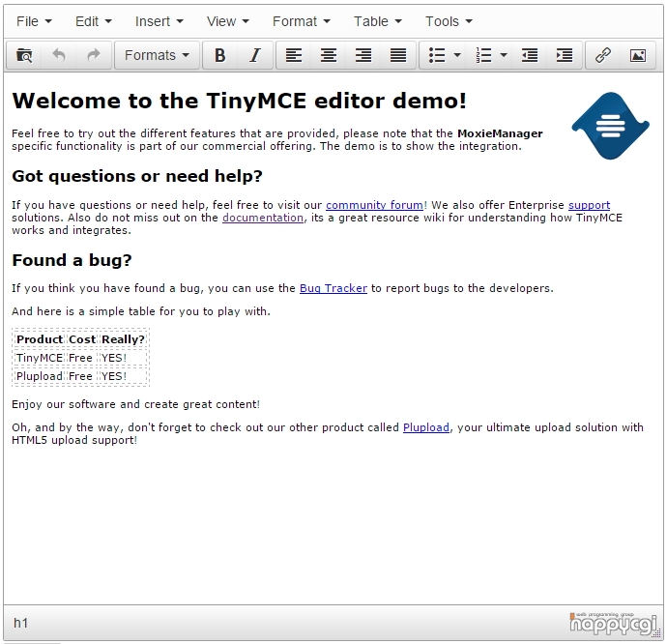Justify the text
Image resolution: width=667 pixels, height=644 pixels.
click(398, 55)
